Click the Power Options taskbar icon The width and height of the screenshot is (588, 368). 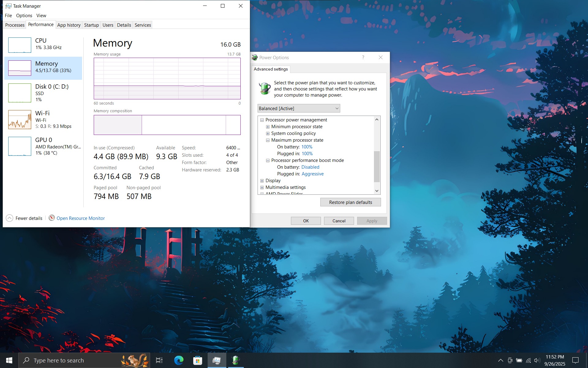[x=236, y=360]
